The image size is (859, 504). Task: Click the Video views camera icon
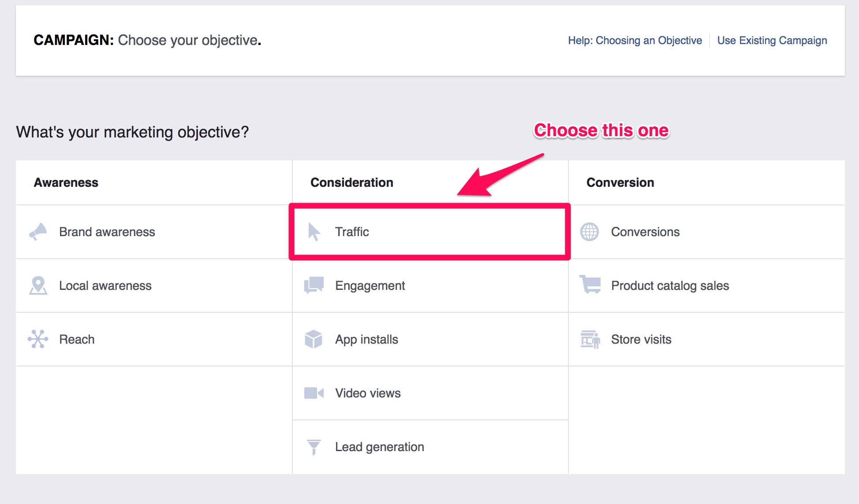click(x=314, y=393)
